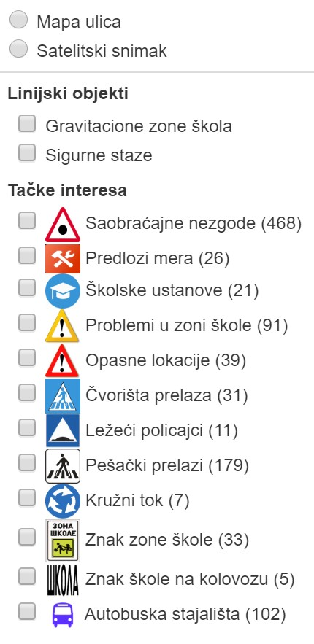Select the Satelitski snimak radio button
Screen dimensions: 314x644
pos(18,49)
